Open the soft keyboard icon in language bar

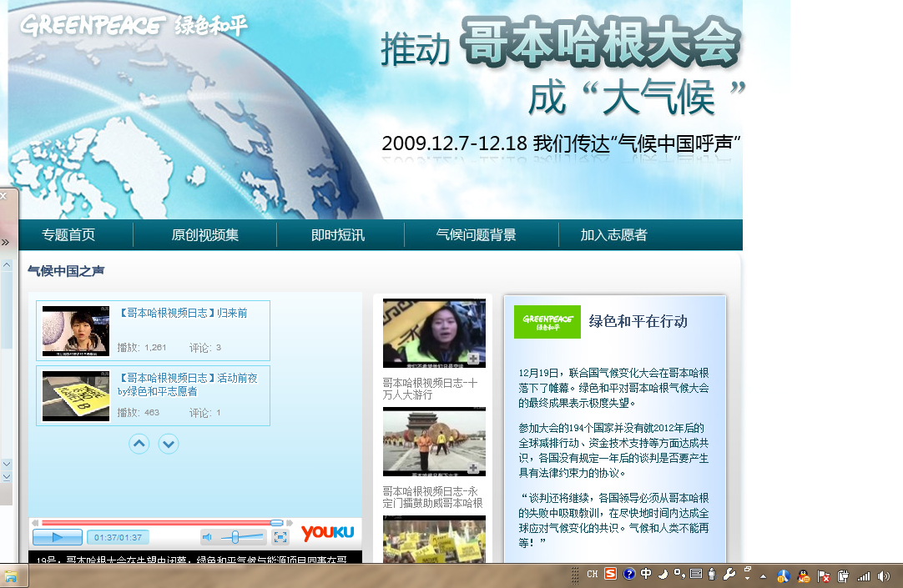click(x=696, y=574)
